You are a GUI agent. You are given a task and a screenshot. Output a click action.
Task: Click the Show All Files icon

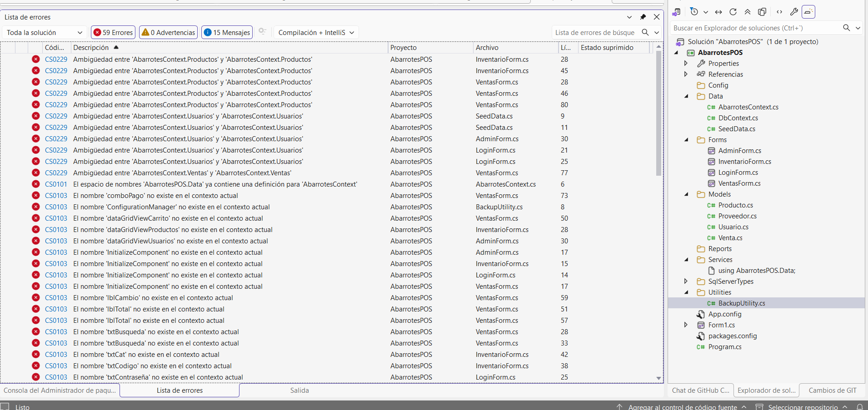[763, 12]
